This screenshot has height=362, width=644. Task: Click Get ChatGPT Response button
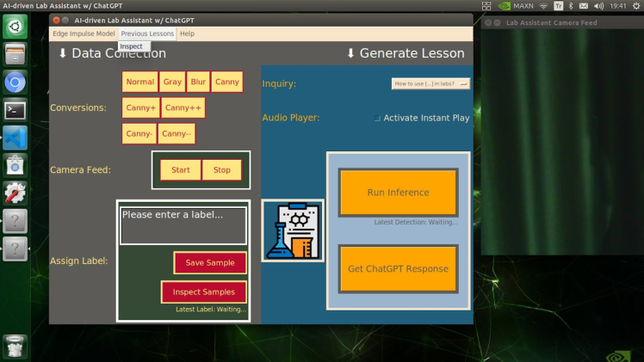[x=398, y=269]
